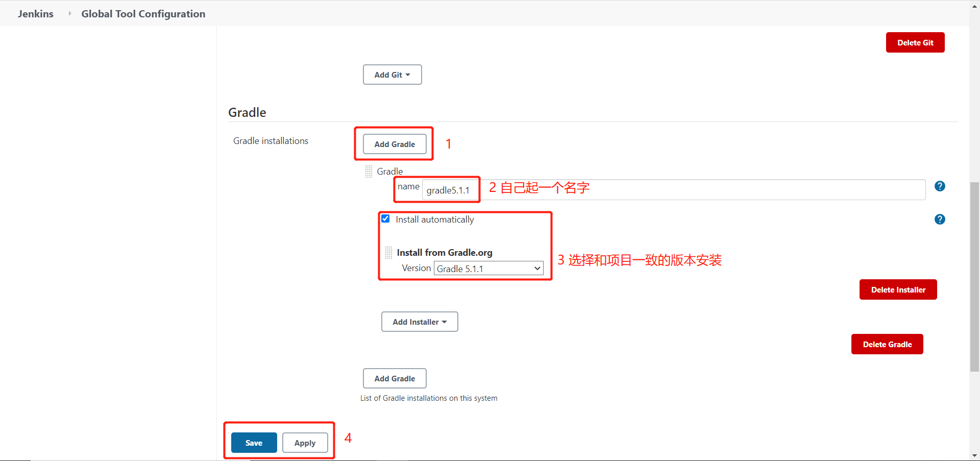Open the Add Git dropdown
The height and width of the screenshot is (461, 980).
pyautogui.click(x=392, y=75)
